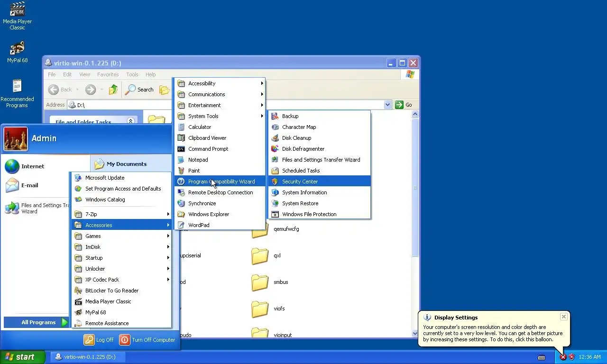
Task: Expand the Startup program group
Action: click(x=121, y=258)
